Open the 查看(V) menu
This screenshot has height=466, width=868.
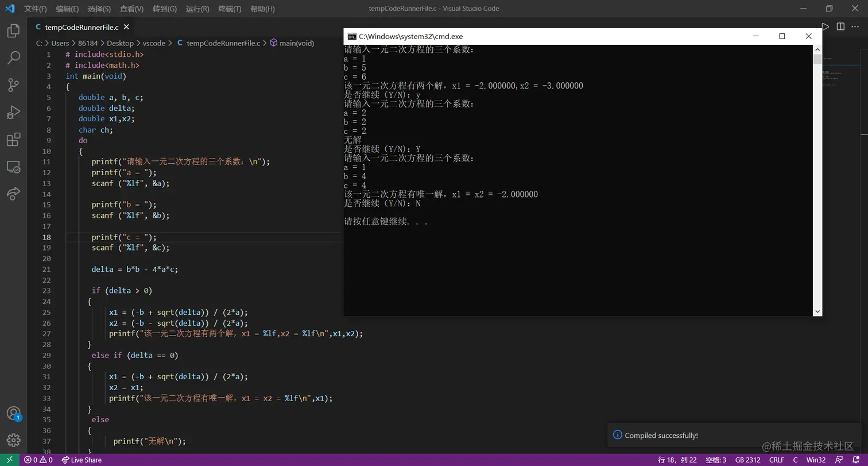coord(132,9)
